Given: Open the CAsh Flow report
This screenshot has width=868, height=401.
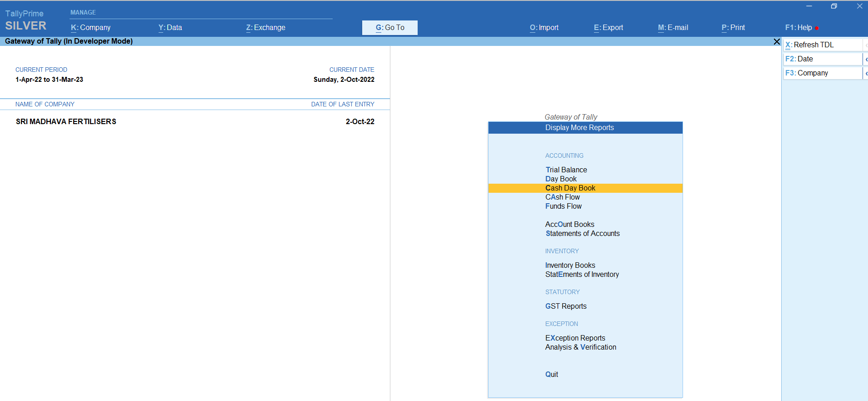Looking at the screenshot, I should pyautogui.click(x=563, y=197).
